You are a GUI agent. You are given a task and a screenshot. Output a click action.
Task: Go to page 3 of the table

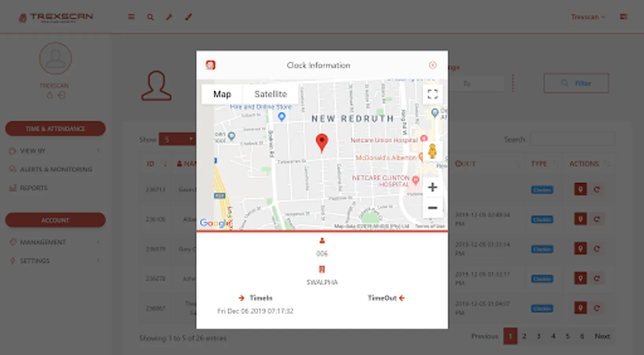(539, 336)
